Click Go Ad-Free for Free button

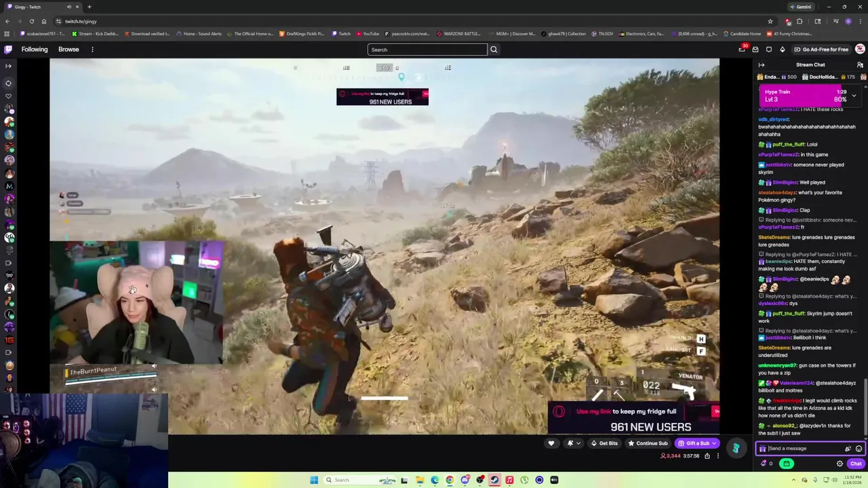pyautogui.click(x=821, y=49)
